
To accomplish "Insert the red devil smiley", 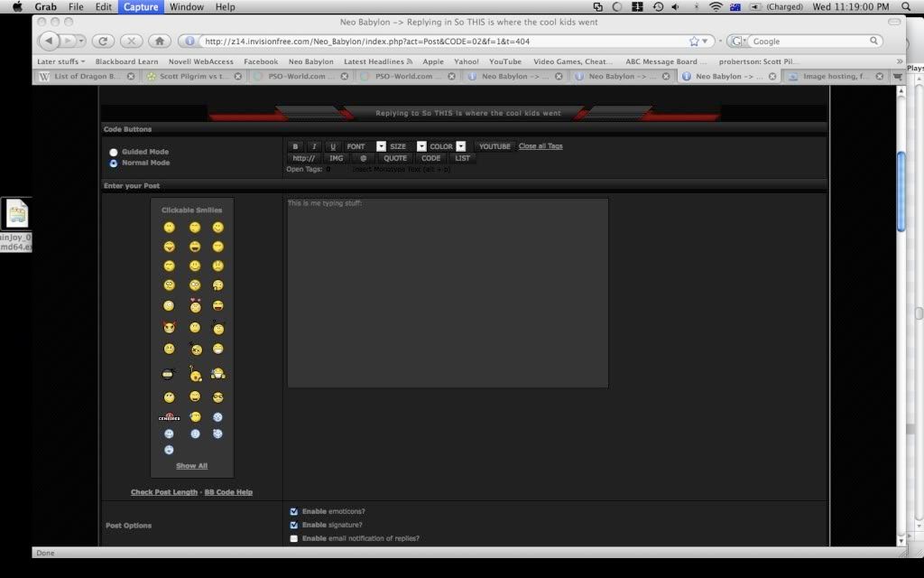I will click(x=169, y=327).
